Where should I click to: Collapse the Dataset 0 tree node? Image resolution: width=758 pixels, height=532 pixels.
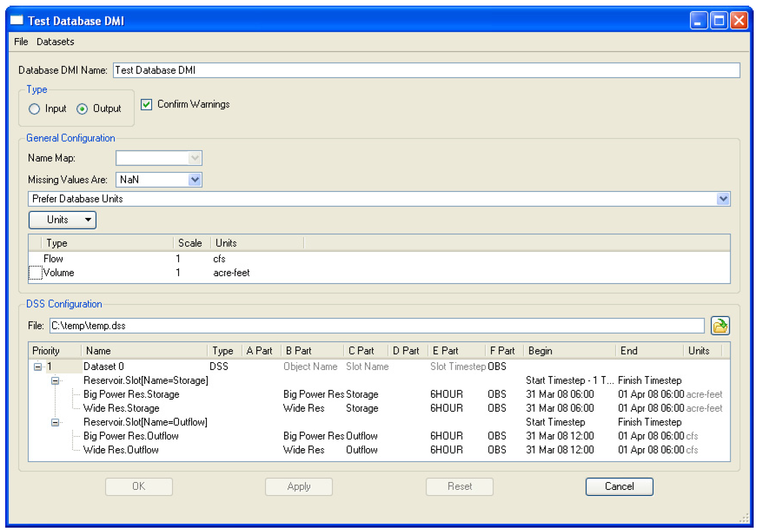38,367
